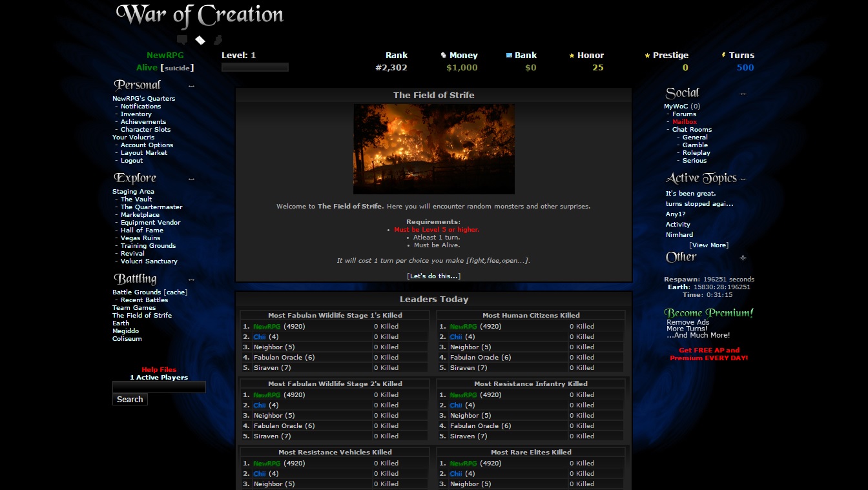Click the chat bubble icon below logo
Screen dimensions: 868x490
182,40
